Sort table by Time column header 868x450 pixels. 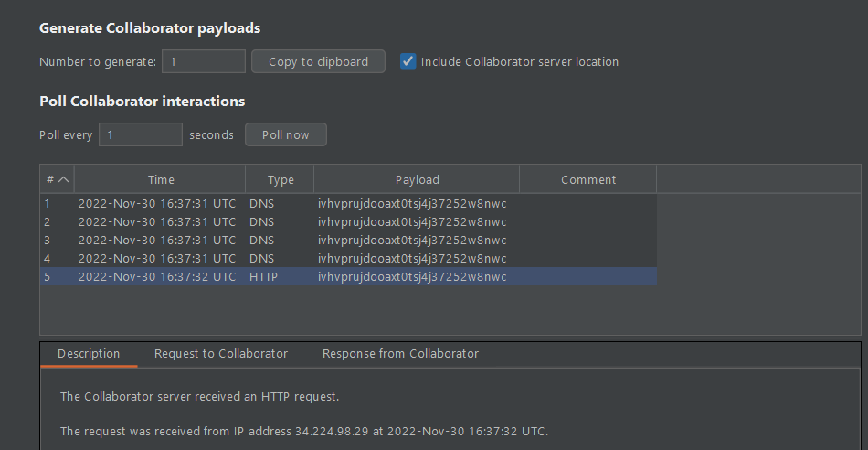click(x=161, y=179)
